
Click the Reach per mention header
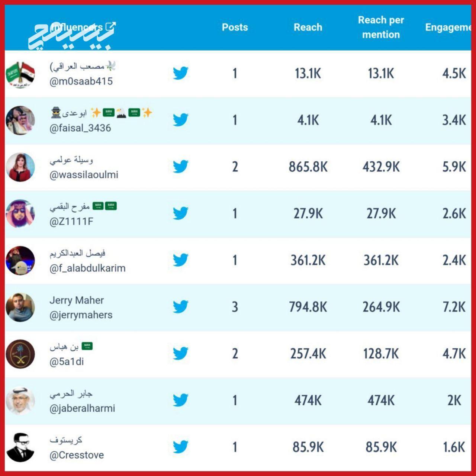381,27
